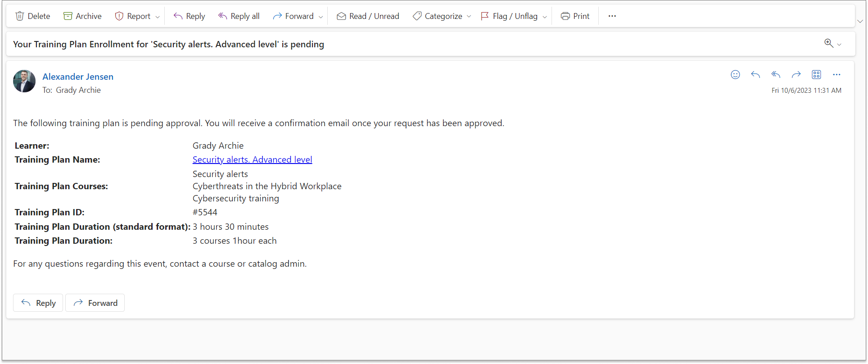This screenshot has height=364, width=868.
Task: Click the bottom Reply button
Action: (38, 303)
